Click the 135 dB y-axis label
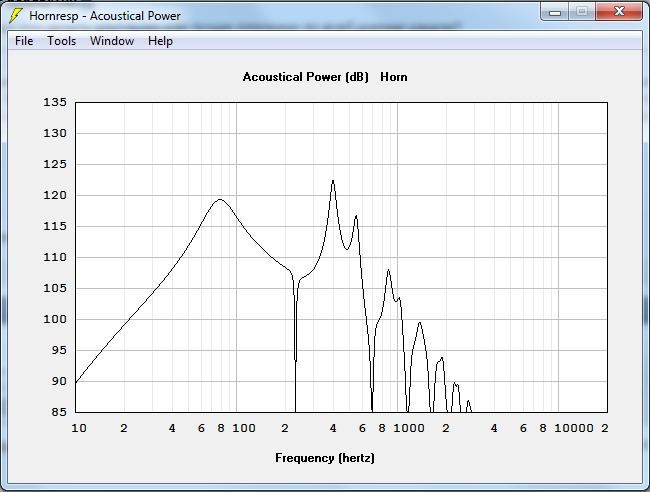The image size is (650, 492). click(x=55, y=102)
